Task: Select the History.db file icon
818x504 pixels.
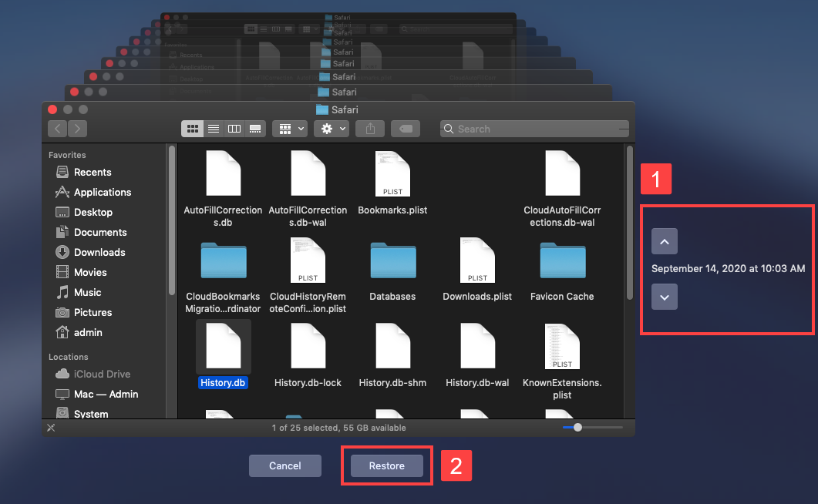Action: (x=224, y=346)
